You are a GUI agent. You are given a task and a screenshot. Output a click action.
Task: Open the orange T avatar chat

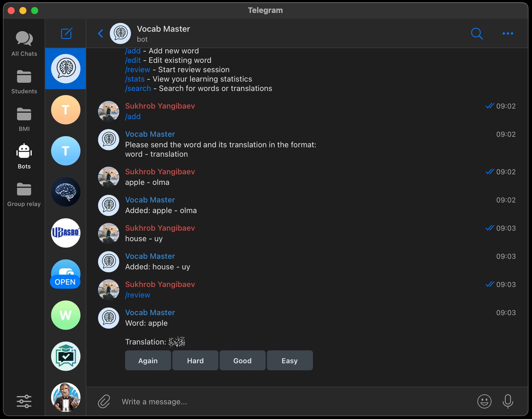click(x=65, y=110)
